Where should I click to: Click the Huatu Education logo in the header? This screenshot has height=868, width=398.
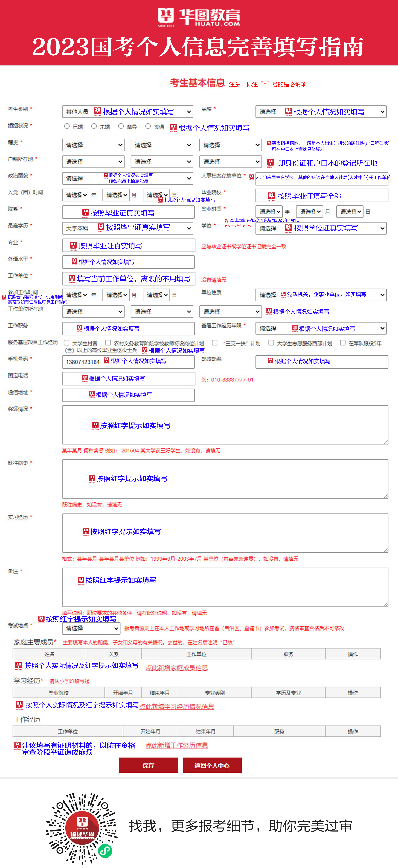[199, 18]
